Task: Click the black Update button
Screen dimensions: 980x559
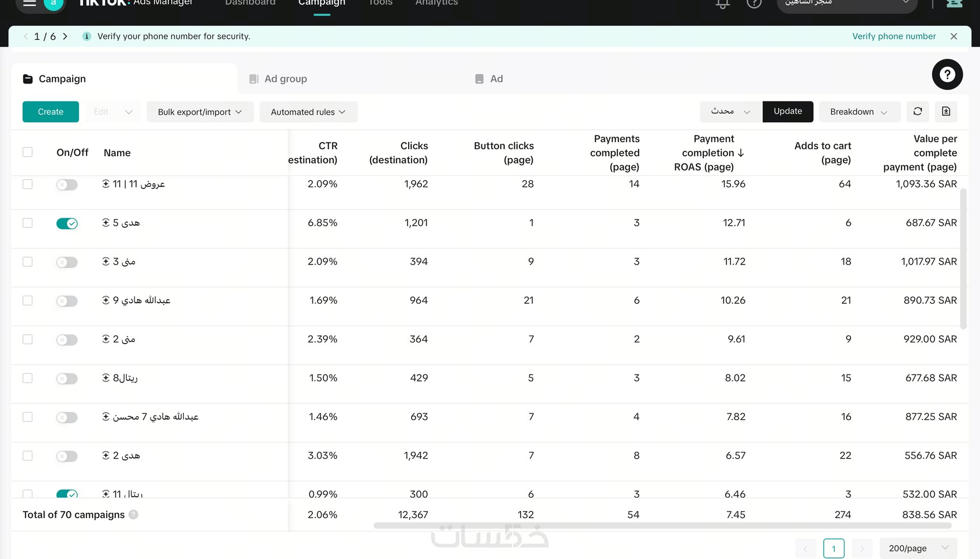Action: pyautogui.click(x=787, y=112)
